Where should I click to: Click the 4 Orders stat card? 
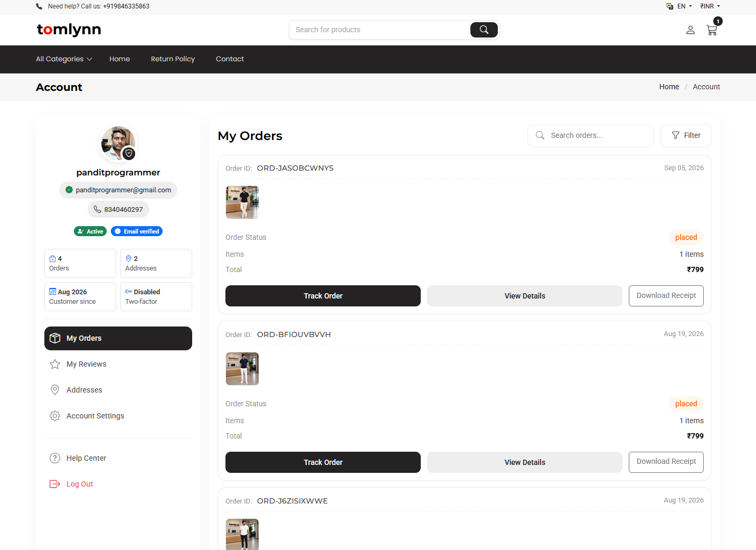coord(80,263)
